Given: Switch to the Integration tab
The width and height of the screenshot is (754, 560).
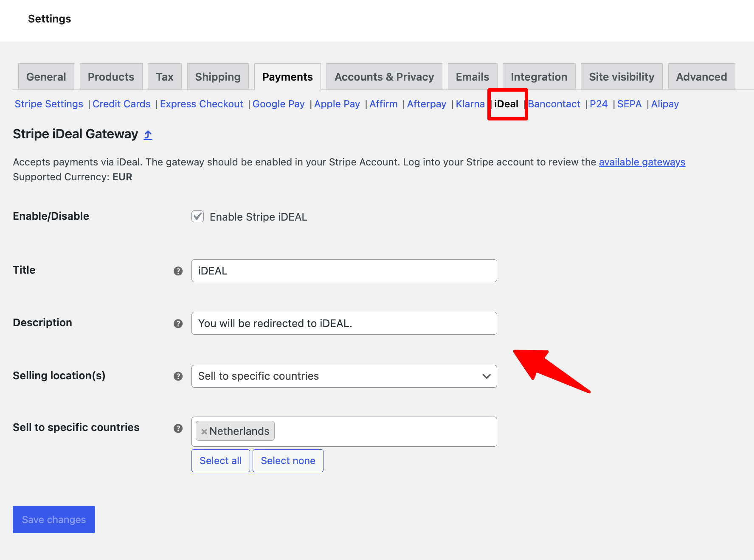Looking at the screenshot, I should pos(539,77).
